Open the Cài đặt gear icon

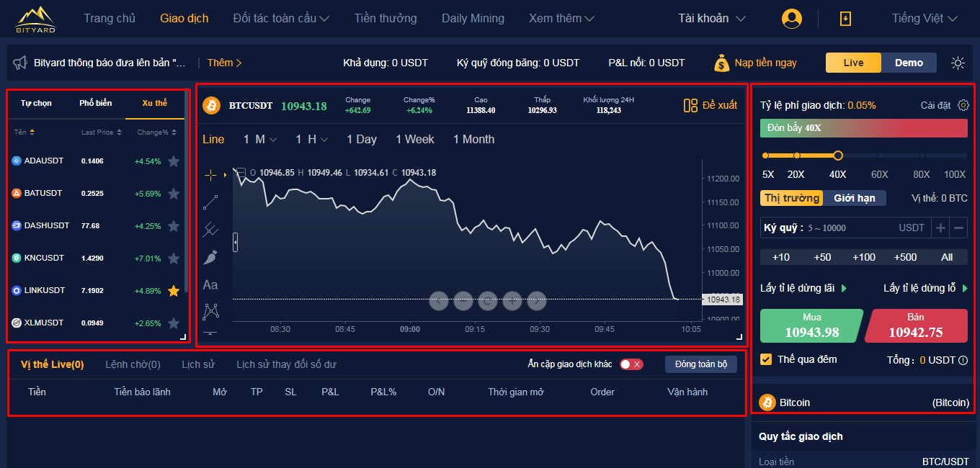963,105
